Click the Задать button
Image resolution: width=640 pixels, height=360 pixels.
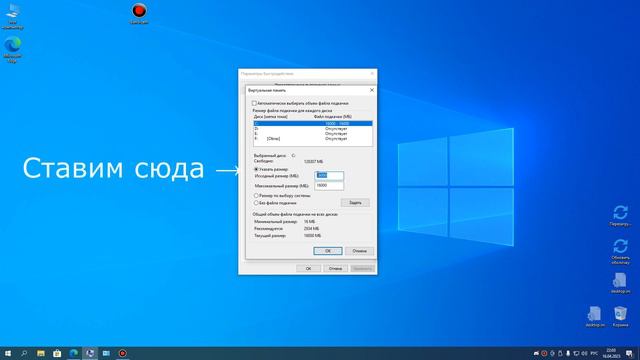pos(355,203)
